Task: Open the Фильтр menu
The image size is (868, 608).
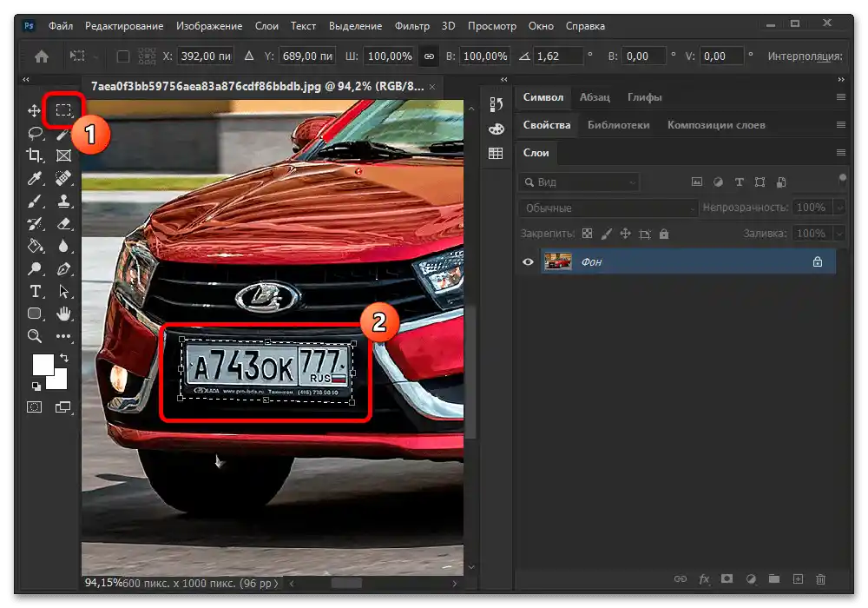Action: pos(411,26)
